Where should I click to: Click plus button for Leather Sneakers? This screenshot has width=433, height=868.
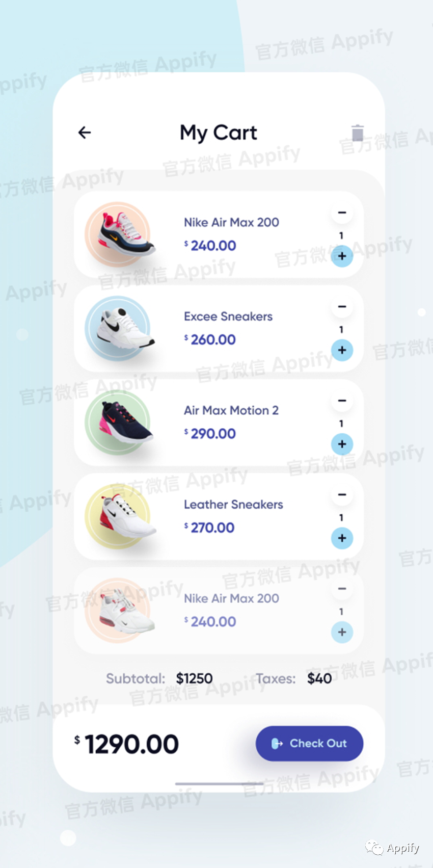tap(342, 538)
